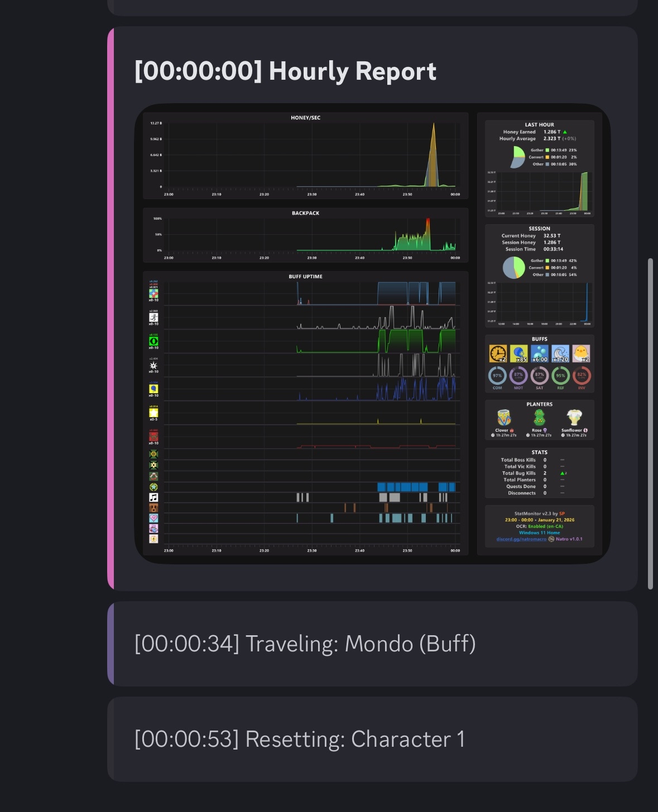Screen dimensions: 658x812
Task: Click the pink heart buff icon
Action: click(153, 518)
